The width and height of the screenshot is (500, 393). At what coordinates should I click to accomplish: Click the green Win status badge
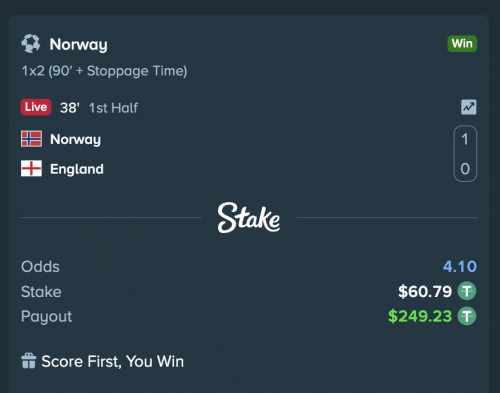[x=462, y=44]
